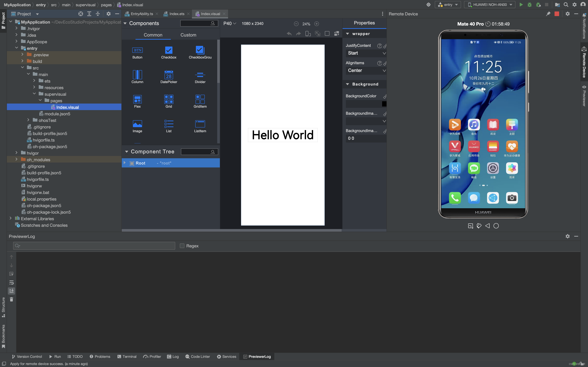Click the undo arrow in designer toolbar
The height and width of the screenshot is (367, 588).
point(289,34)
